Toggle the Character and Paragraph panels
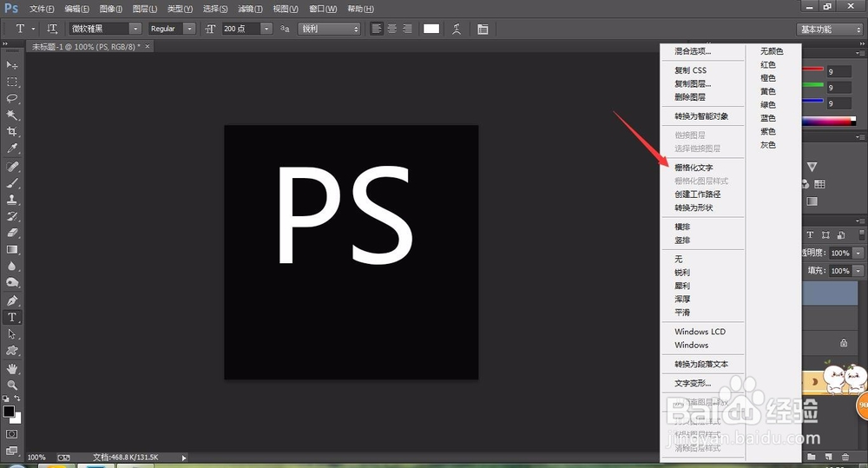Screen dimensions: 868x468 tap(483, 29)
